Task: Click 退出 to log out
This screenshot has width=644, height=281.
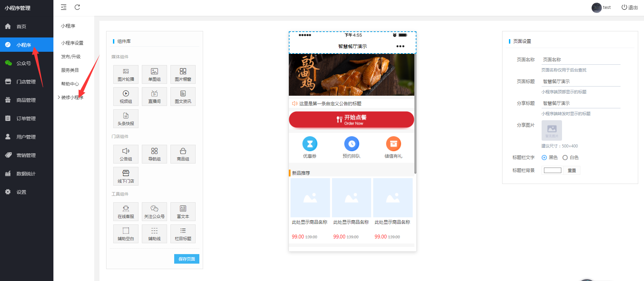Action: pyautogui.click(x=630, y=7)
